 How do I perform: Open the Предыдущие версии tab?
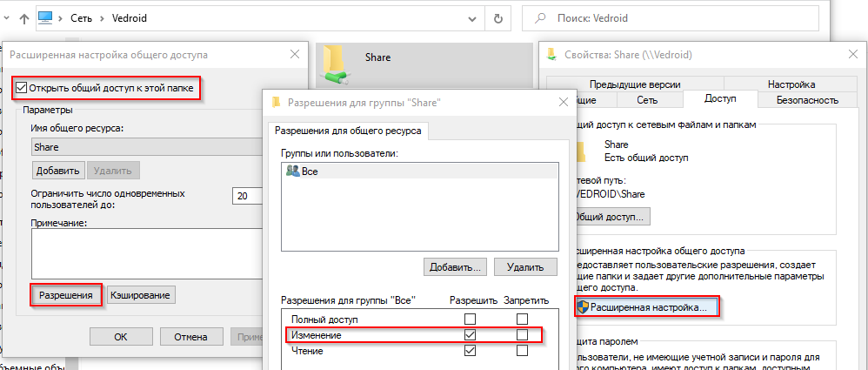click(621, 84)
